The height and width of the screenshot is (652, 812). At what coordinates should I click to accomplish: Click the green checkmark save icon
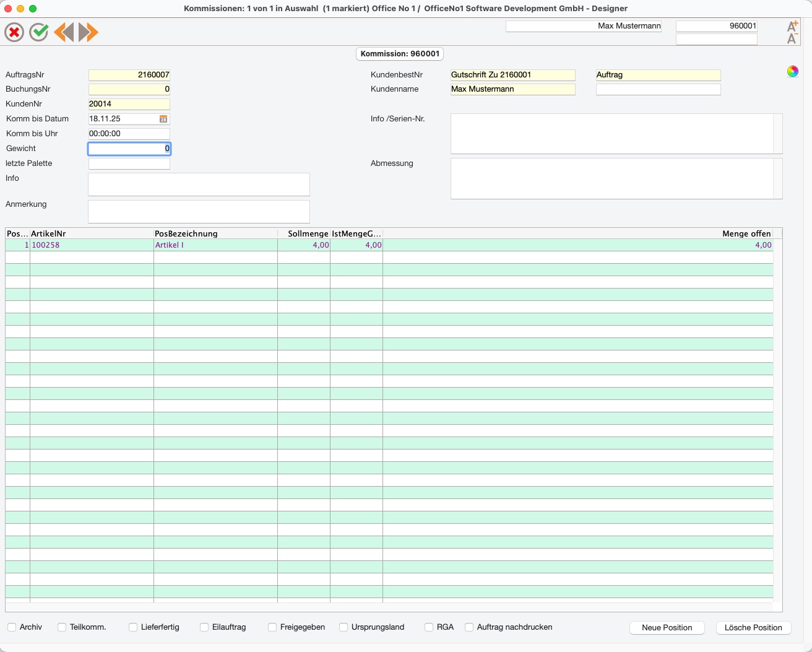39,32
